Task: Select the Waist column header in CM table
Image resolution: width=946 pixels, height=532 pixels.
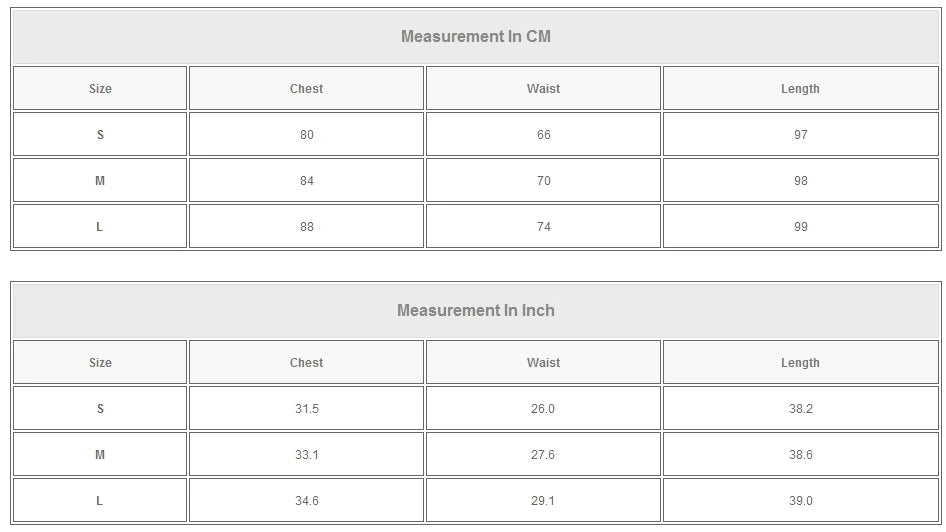Action: click(543, 89)
